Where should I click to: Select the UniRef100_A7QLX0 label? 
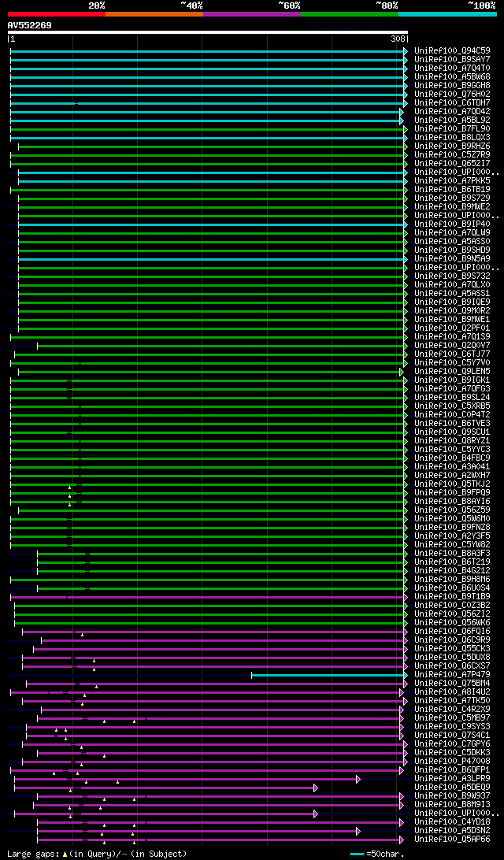tap(453, 284)
